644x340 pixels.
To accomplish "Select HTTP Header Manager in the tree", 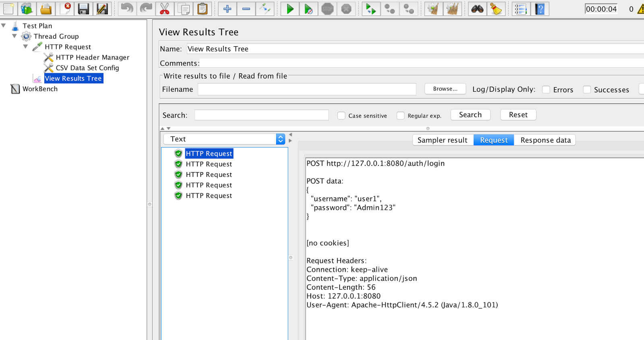I will (93, 57).
